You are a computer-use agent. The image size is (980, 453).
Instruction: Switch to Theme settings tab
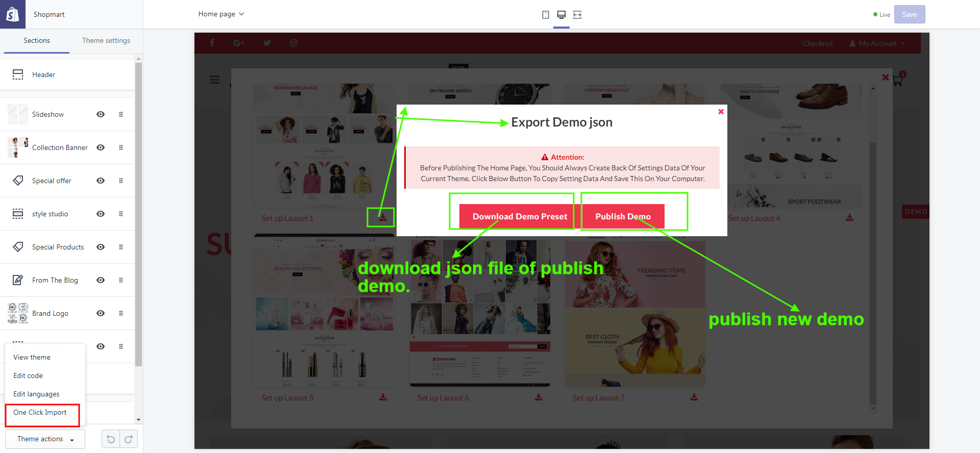pos(106,41)
